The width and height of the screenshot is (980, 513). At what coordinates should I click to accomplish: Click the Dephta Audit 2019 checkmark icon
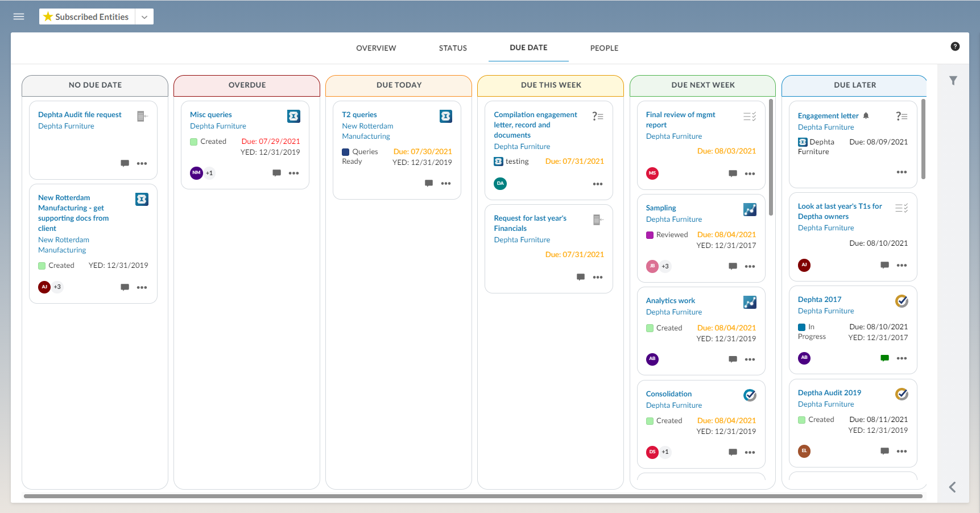[902, 394]
